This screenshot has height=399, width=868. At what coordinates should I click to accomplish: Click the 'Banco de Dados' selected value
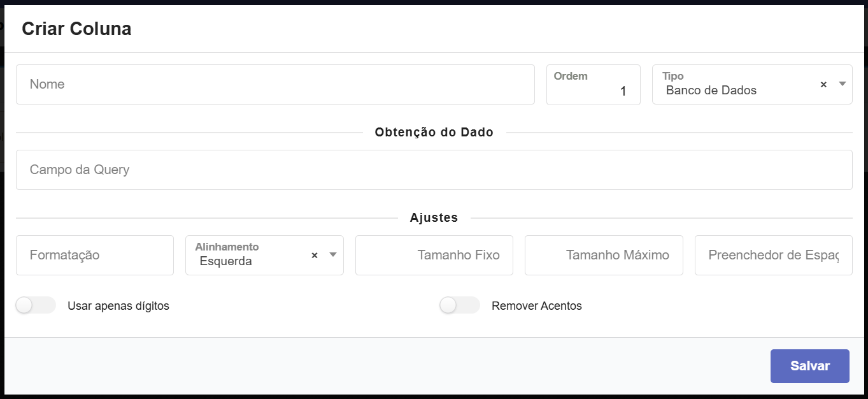tap(711, 91)
